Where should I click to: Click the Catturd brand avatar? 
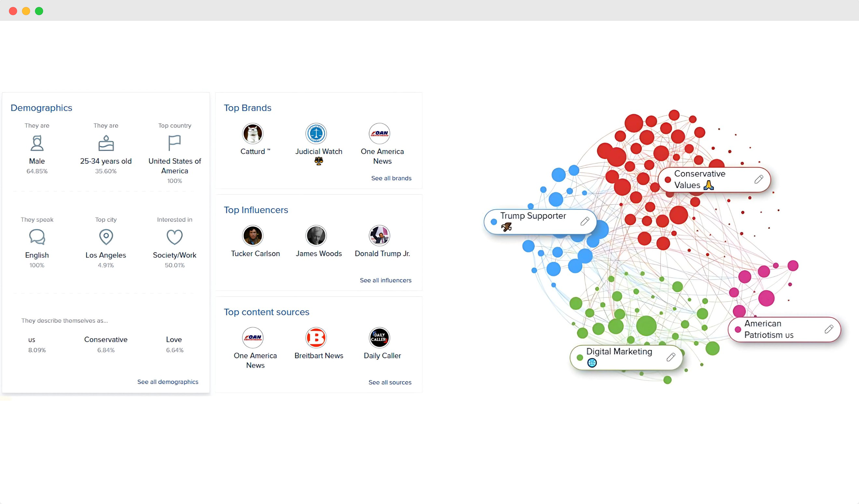pyautogui.click(x=252, y=134)
